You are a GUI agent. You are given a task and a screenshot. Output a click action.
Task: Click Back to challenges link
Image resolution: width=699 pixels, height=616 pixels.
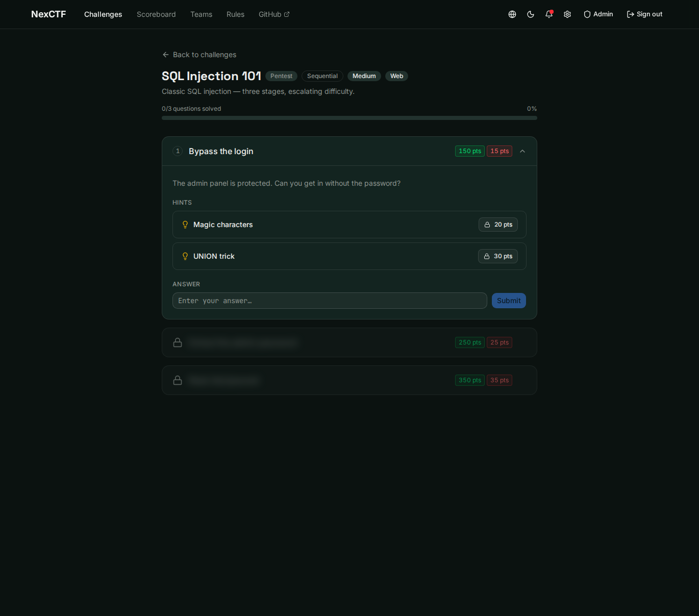(199, 55)
